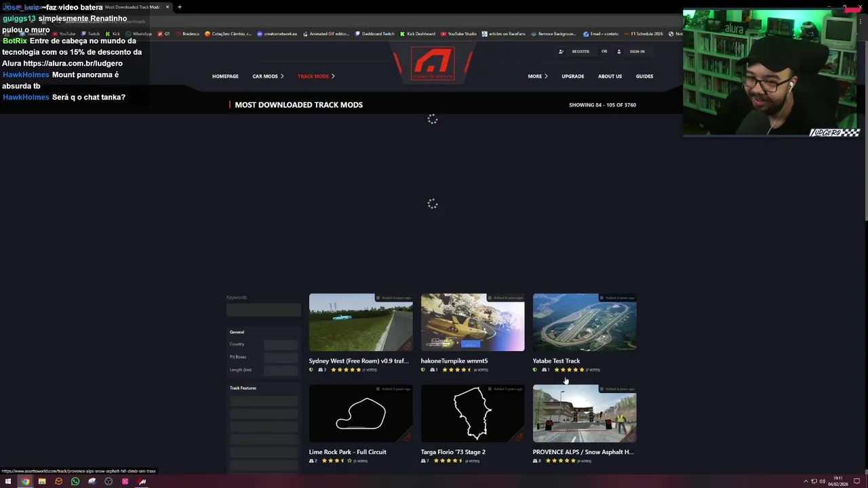Expand the CAR MODS menu
The width and height of the screenshot is (868, 488).
tap(268, 77)
